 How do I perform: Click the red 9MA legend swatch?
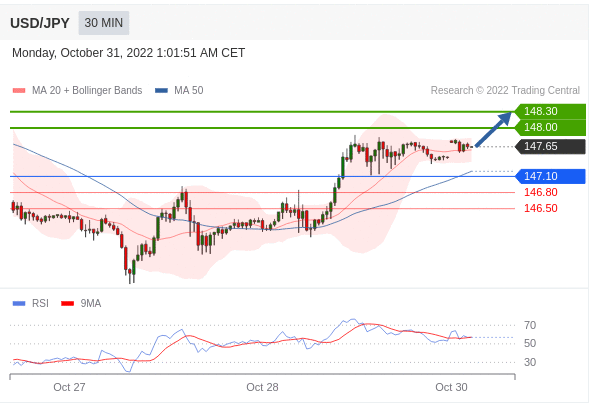pos(67,303)
